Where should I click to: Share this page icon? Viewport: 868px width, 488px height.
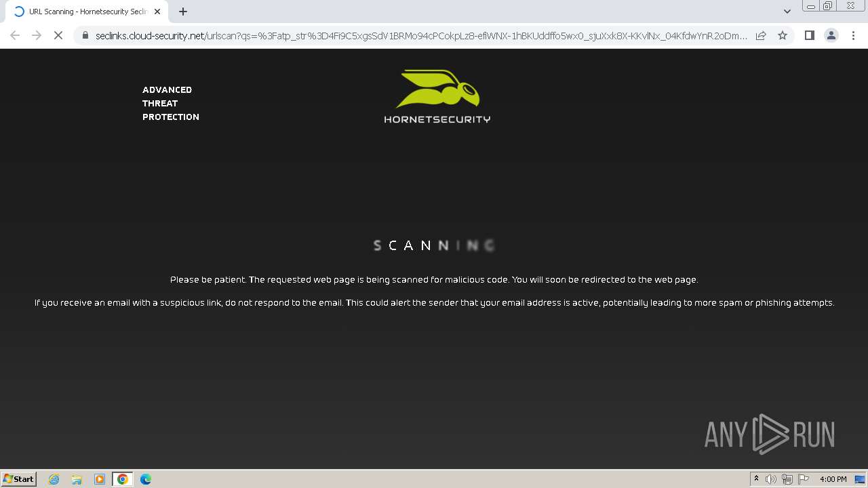pyautogui.click(x=761, y=35)
